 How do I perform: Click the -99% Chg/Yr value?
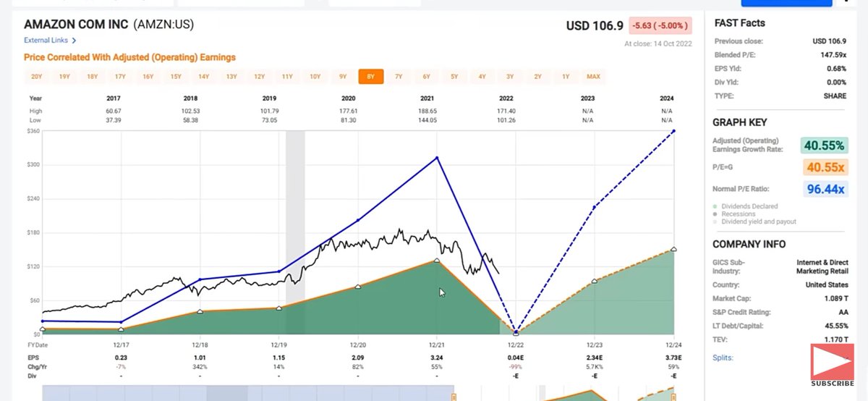[x=515, y=366]
